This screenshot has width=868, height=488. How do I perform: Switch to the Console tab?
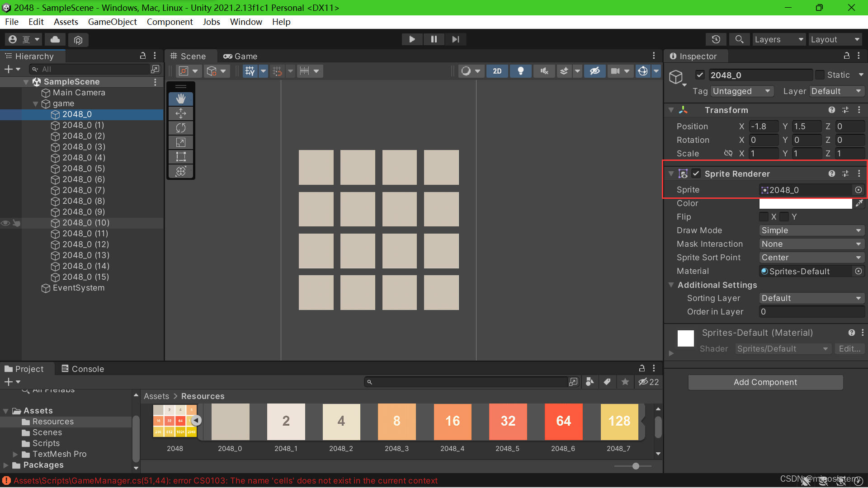pos(83,369)
